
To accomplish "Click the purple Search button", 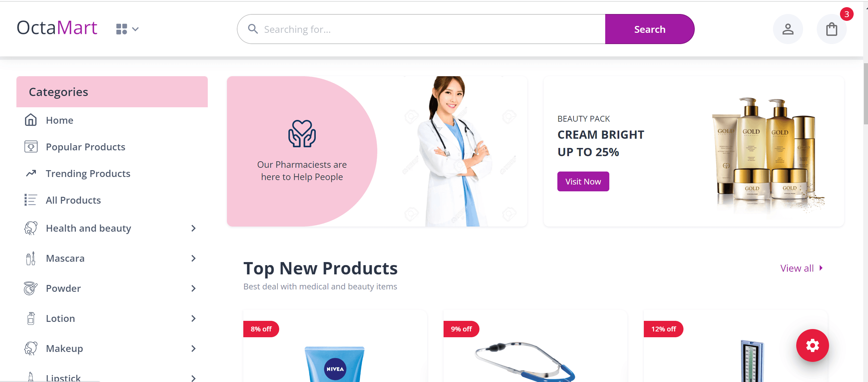I will pos(650,29).
